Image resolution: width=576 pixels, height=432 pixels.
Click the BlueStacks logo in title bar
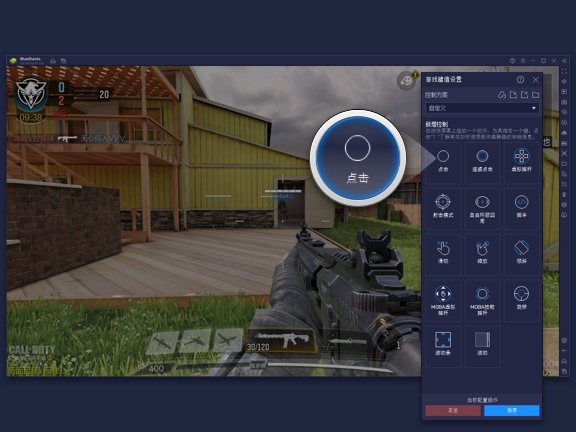(x=13, y=61)
